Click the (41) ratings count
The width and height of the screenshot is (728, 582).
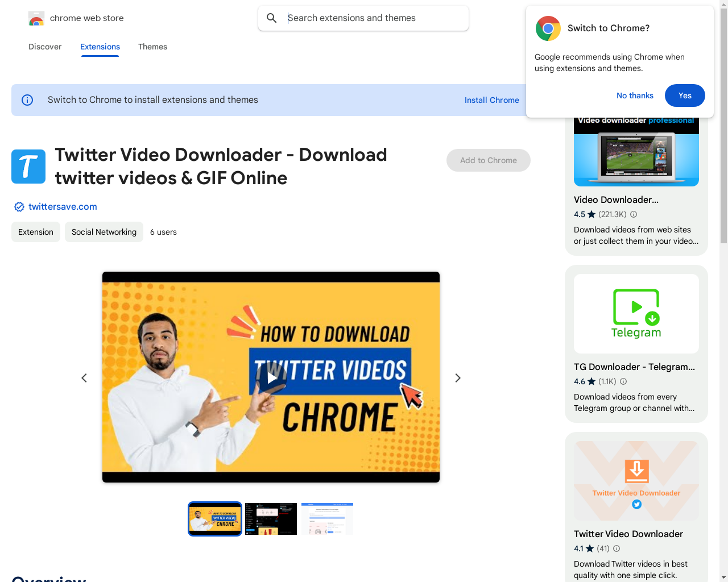(603, 548)
